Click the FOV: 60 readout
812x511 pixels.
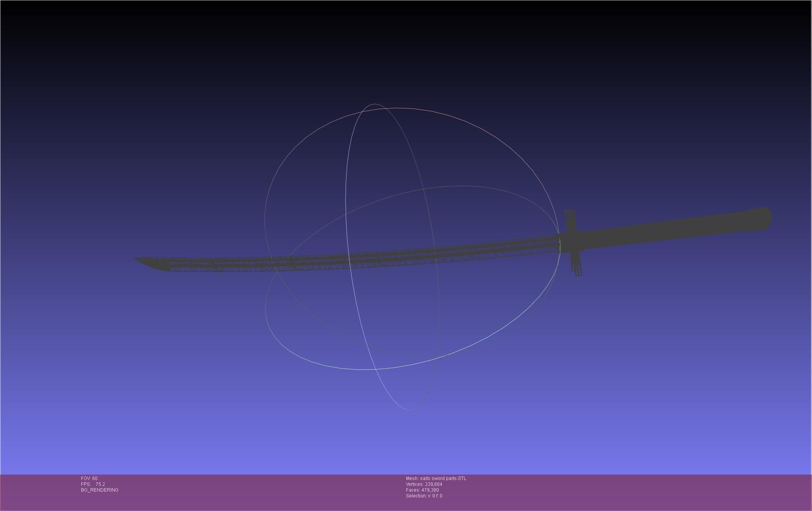pyautogui.click(x=89, y=478)
